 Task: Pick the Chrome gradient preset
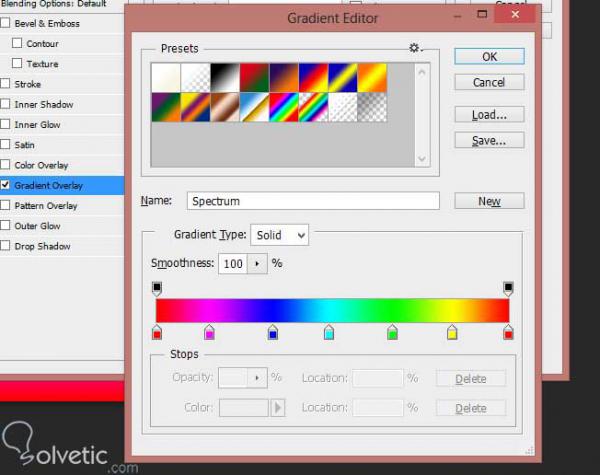coord(254,107)
